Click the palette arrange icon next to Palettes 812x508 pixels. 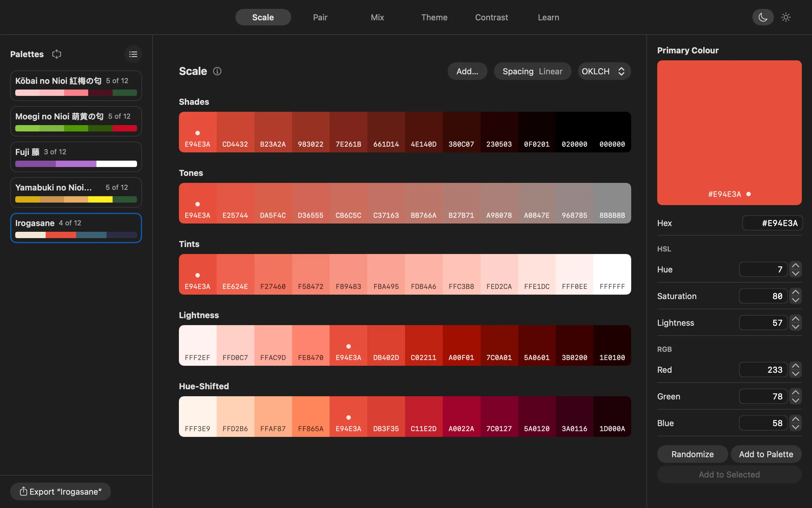coord(57,54)
